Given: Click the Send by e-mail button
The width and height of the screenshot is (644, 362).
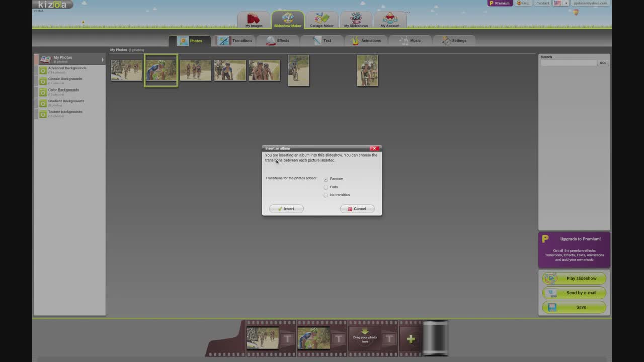Looking at the screenshot, I should 574,293.
